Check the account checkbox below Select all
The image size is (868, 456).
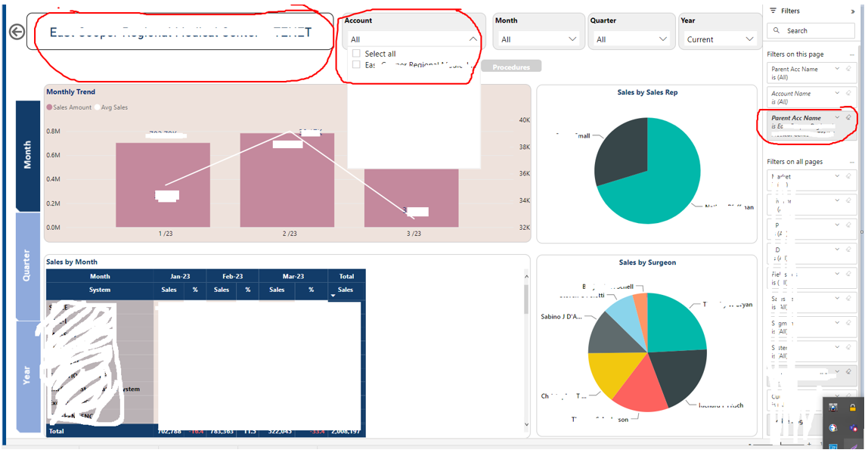pyautogui.click(x=357, y=65)
